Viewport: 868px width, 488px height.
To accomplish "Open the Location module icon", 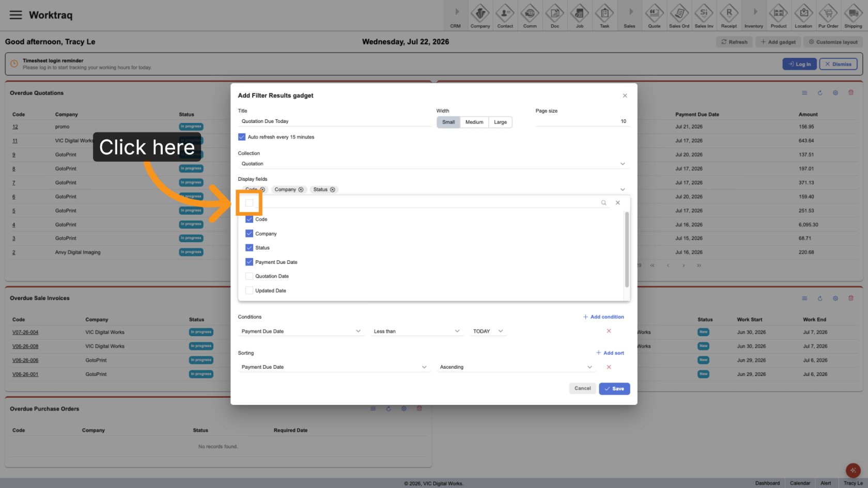I will (x=803, y=16).
